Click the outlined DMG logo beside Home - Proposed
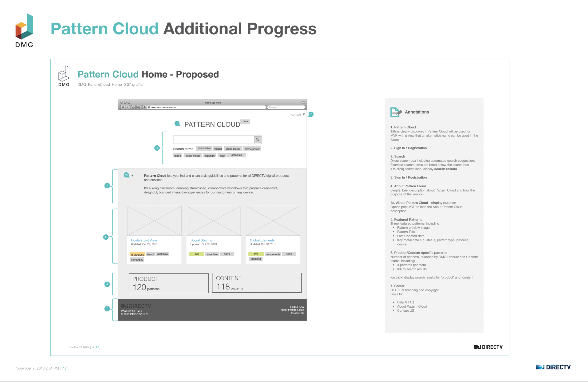 (x=64, y=76)
